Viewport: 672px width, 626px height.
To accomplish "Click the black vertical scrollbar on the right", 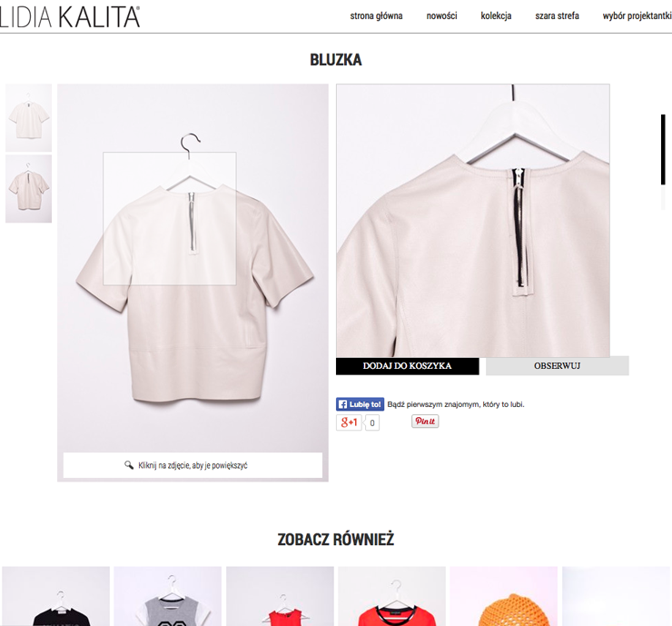I will pos(663,150).
